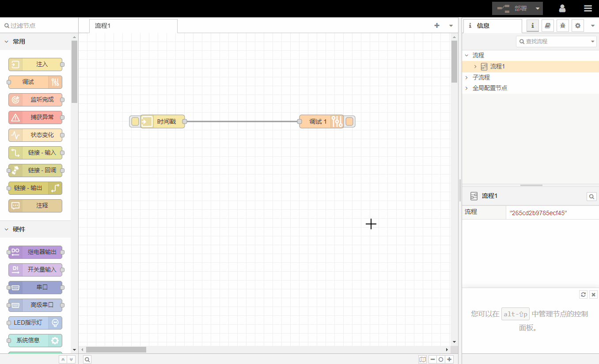Screen dimensions: 599x364
Task: Click the flow ID "265cd2b9785ecf45" value
Action: (538, 213)
